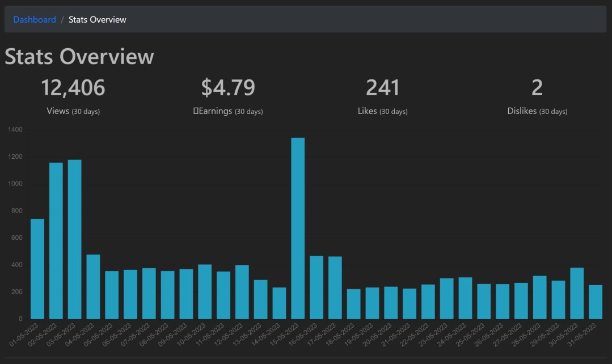This screenshot has width=612, height=364.
Task: Click the 24-05-2023 bar
Action: click(x=465, y=298)
